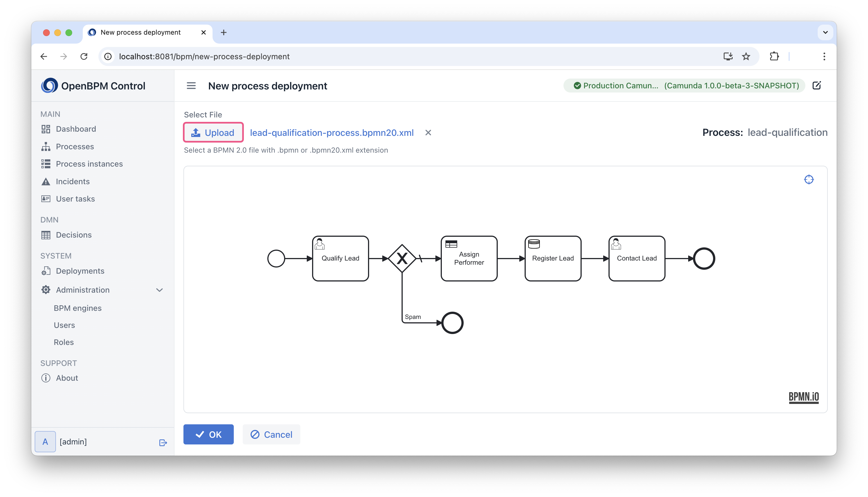The height and width of the screenshot is (497, 868).
Task: Open Roles administration page
Action: click(x=63, y=342)
